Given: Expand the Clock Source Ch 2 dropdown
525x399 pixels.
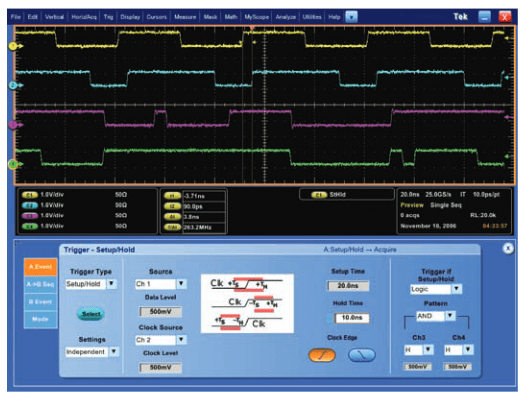Looking at the screenshot, I should pyautogui.click(x=181, y=340).
